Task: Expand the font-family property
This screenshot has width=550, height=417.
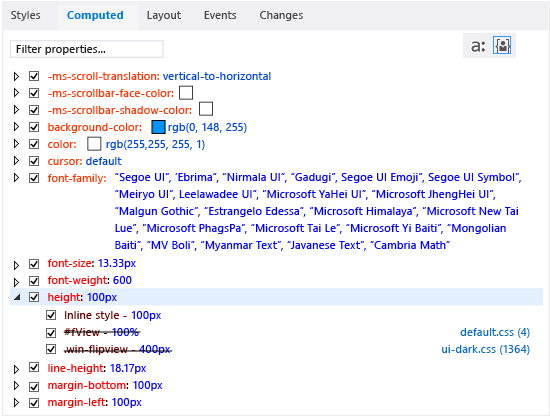Action: tap(16, 178)
